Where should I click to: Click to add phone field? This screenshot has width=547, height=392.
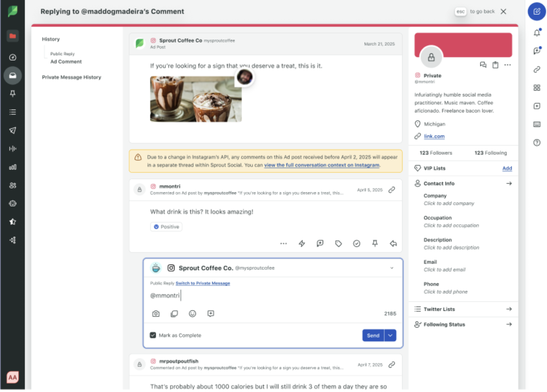click(x=446, y=292)
